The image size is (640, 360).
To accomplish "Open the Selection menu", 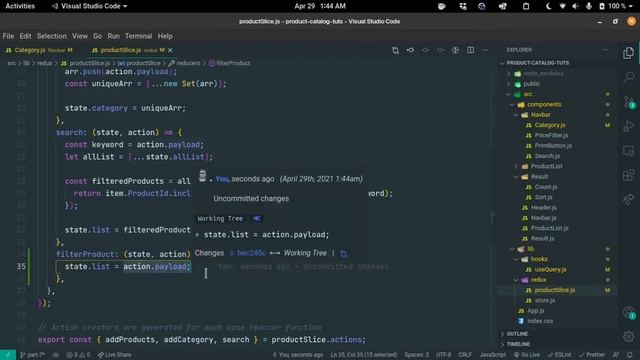I will tap(51, 36).
